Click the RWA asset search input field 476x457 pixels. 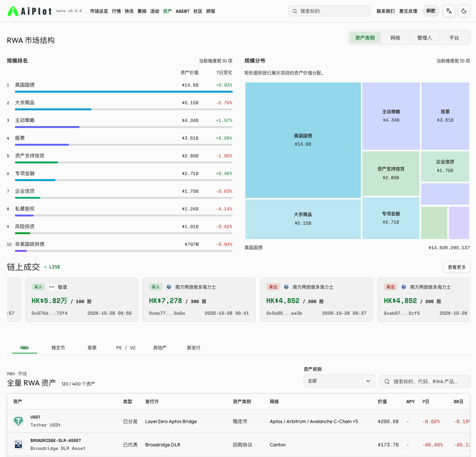tap(425, 381)
